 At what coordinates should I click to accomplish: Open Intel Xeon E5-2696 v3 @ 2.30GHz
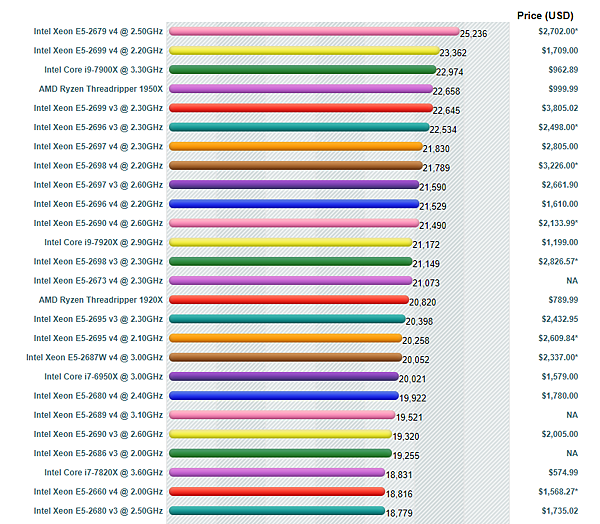pos(98,127)
